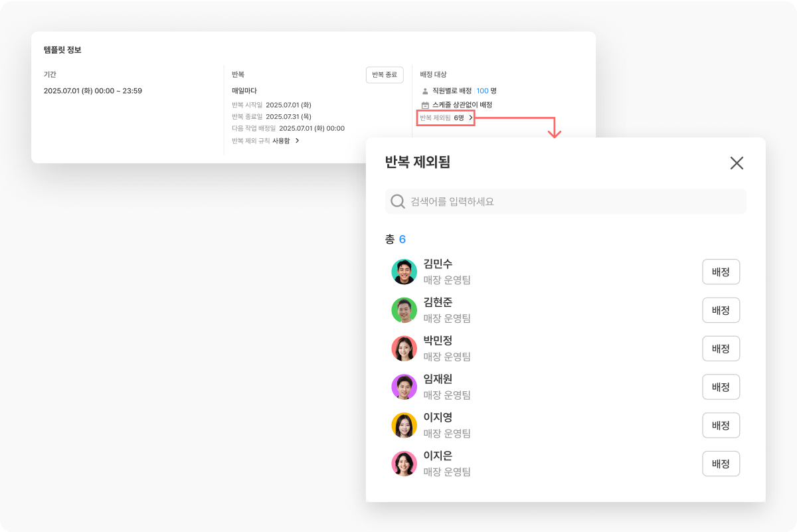Click 박민정's profile avatar
The image size is (797, 532).
404,349
